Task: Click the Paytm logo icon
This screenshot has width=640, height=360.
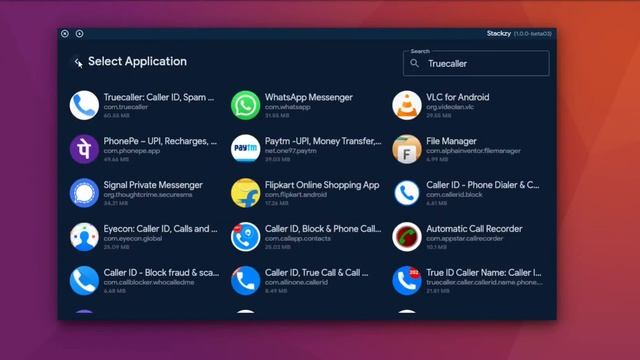Action: tap(245, 149)
